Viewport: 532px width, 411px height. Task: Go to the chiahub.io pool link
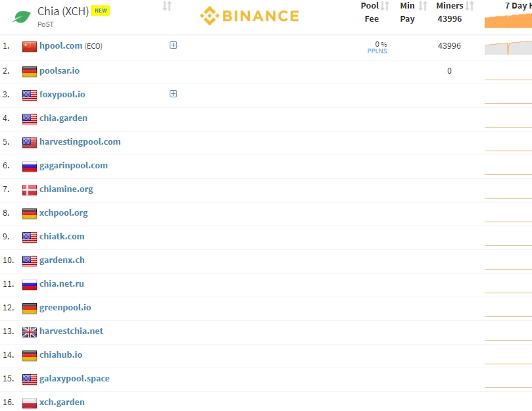point(60,354)
